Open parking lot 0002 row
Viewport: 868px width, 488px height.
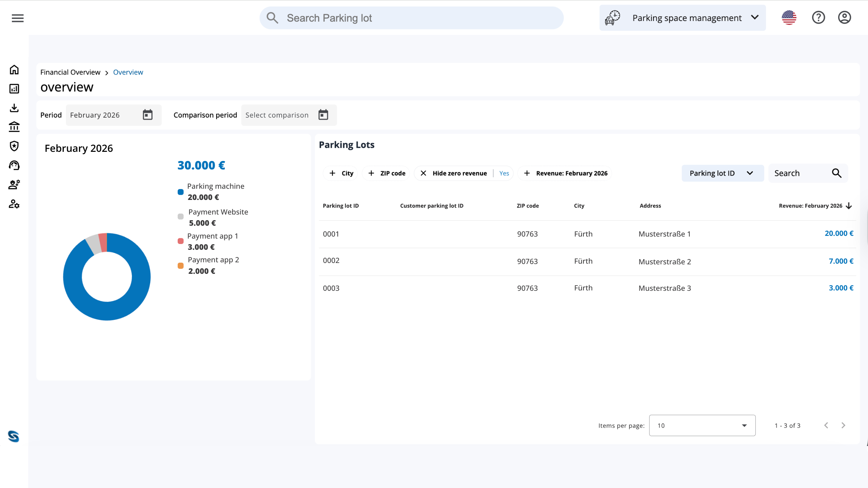587,261
